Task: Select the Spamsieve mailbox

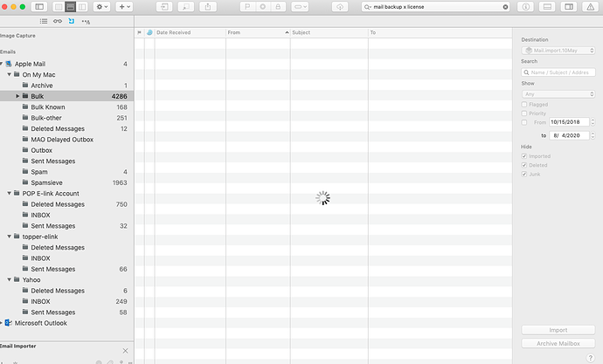Action: (x=67, y=182)
